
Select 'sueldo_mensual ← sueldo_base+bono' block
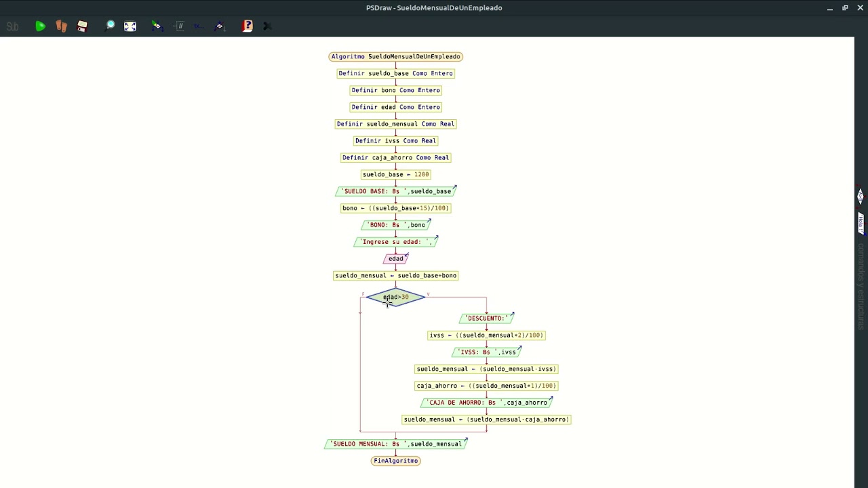pos(396,275)
